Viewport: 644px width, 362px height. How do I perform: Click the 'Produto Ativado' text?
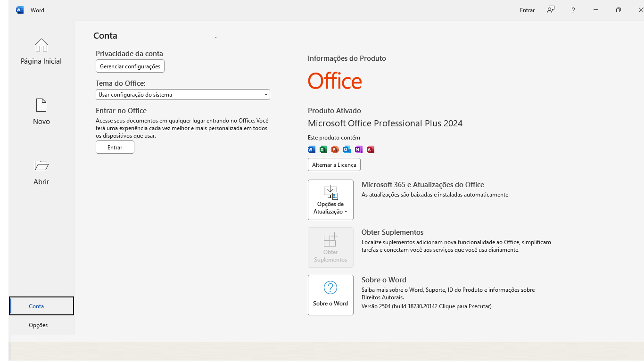pyautogui.click(x=334, y=111)
